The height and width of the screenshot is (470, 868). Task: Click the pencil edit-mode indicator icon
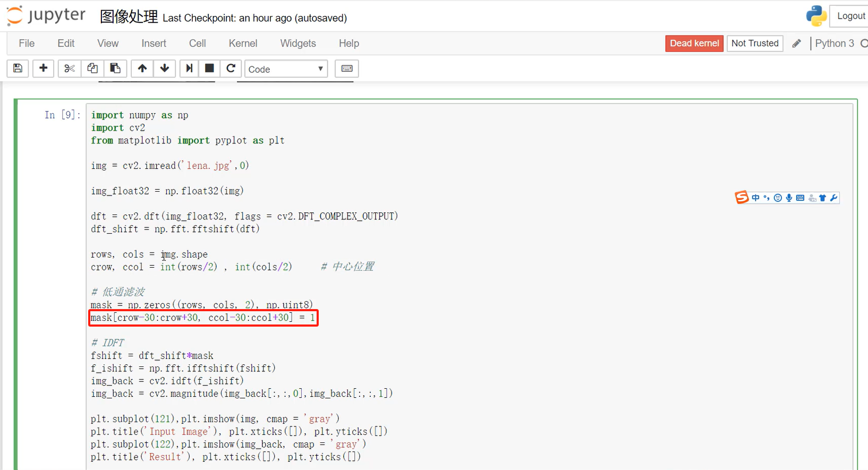point(796,44)
